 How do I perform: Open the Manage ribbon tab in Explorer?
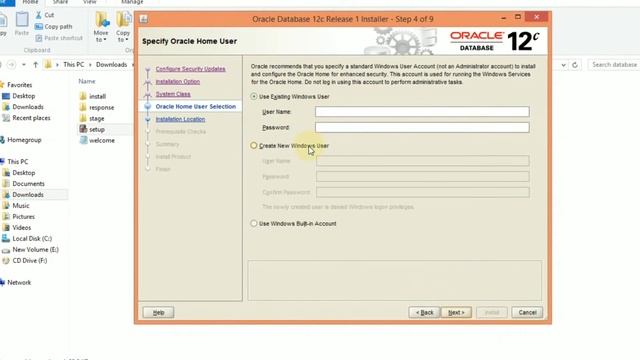tap(132, 2)
